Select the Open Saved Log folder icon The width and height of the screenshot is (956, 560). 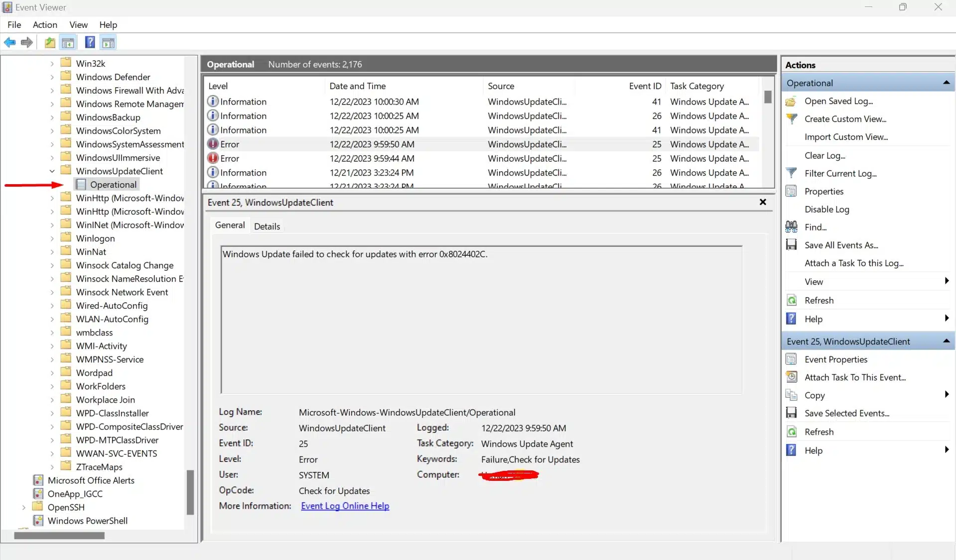pyautogui.click(x=792, y=101)
